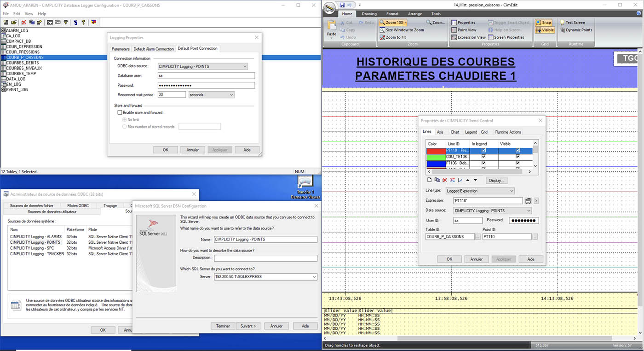Expand the Line type dropdown
The image size is (644, 351).
pyautogui.click(x=512, y=191)
